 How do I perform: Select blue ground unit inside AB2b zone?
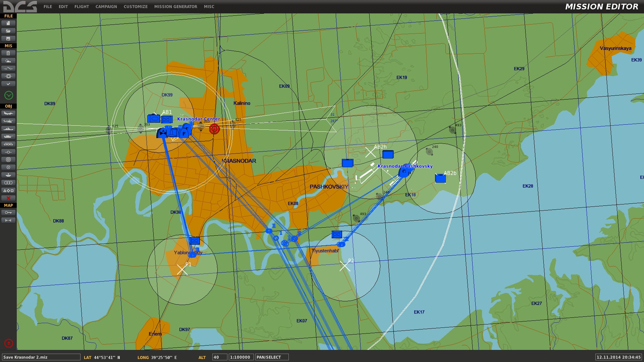pyautogui.click(x=440, y=179)
